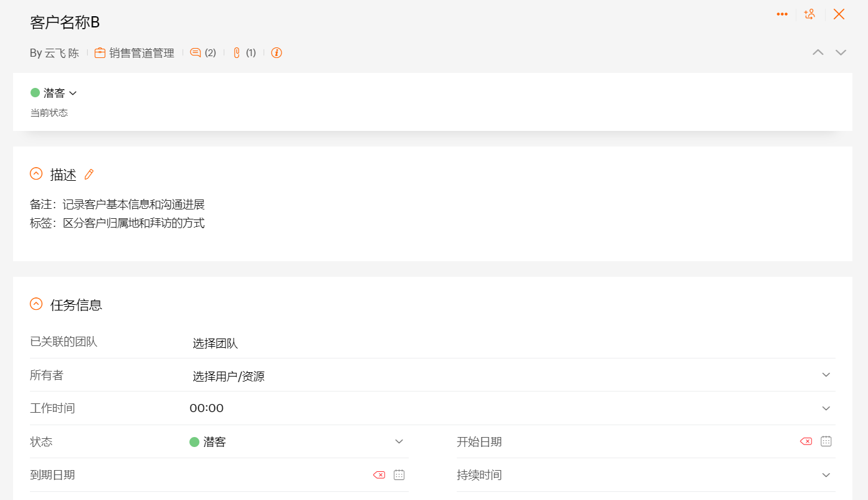Collapse the 描述 section
This screenshot has height=500, width=868.
click(x=36, y=173)
